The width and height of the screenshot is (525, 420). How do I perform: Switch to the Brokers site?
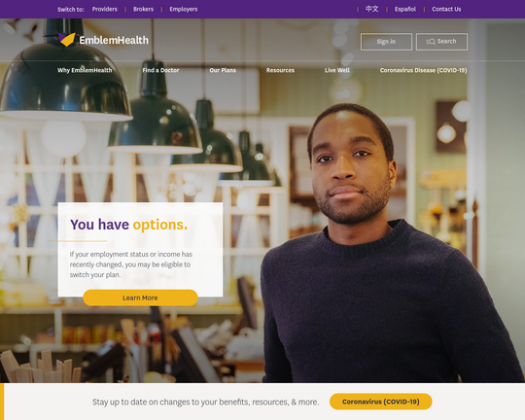pos(143,9)
